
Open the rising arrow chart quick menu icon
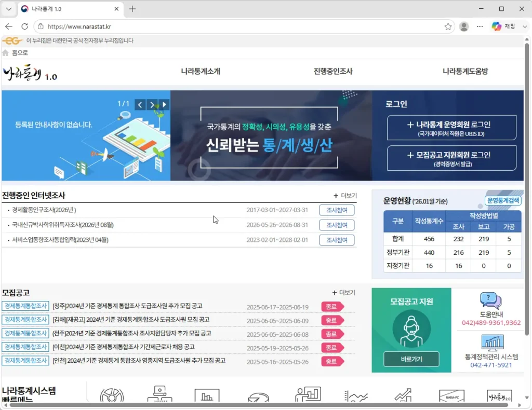(403, 395)
